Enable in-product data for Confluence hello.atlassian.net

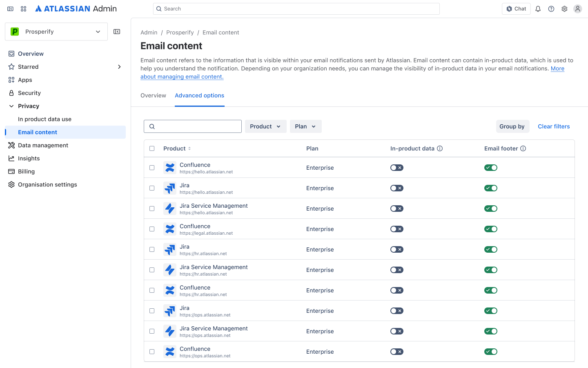coord(397,168)
